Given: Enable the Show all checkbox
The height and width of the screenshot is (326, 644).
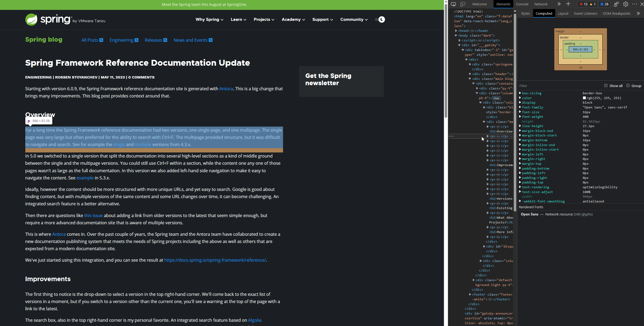Looking at the screenshot, I should tap(606, 85).
